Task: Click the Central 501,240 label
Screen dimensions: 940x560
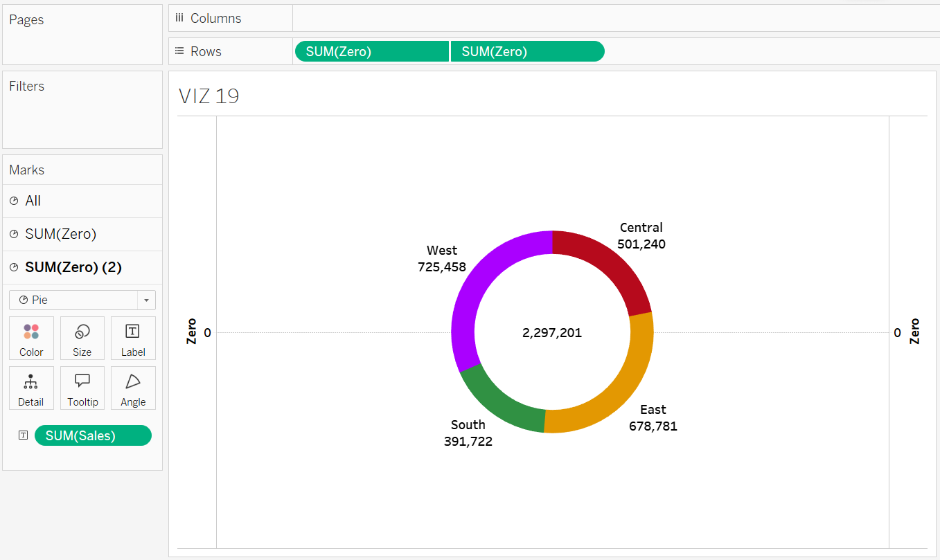Action: coord(641,236)
